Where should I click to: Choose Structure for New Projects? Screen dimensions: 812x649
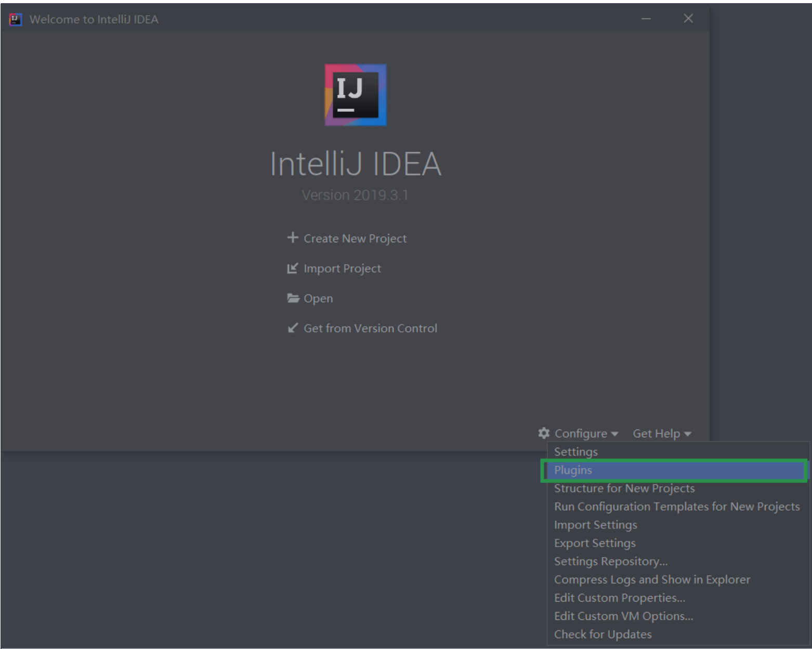[678, 488]
